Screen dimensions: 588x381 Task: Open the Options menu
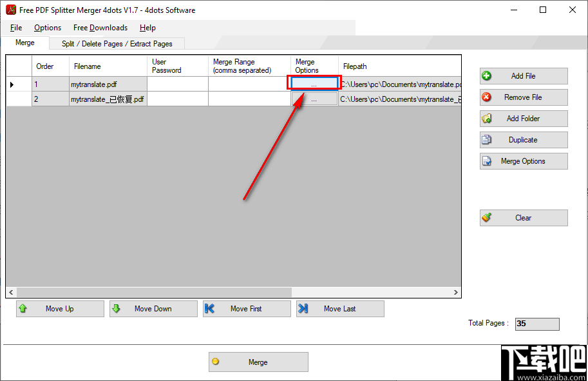pos(47,28)
